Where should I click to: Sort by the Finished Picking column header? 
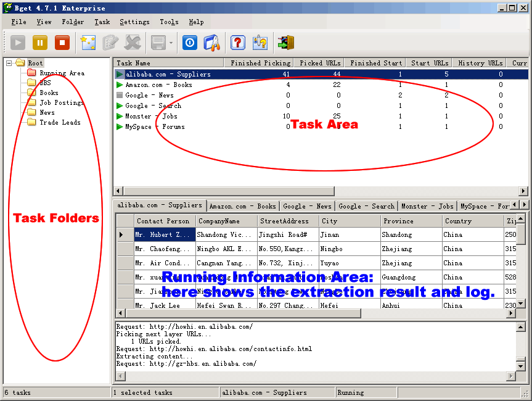[x=258, y=63]
